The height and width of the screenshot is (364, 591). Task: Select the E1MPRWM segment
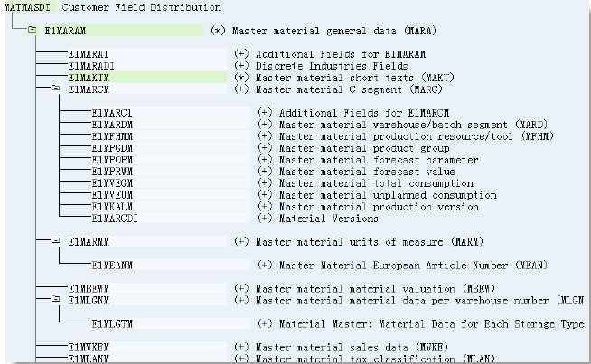pos(112,171)
